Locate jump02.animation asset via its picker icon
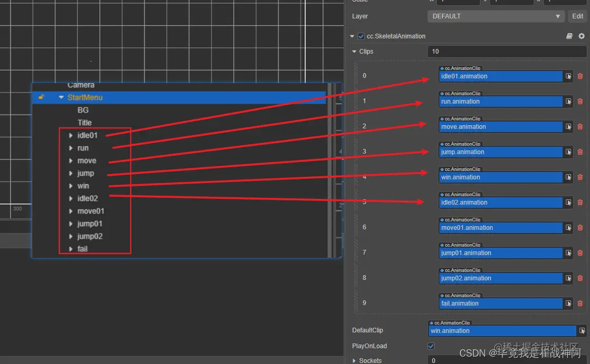This screenshot has height=364, width=590. (568, 278)
